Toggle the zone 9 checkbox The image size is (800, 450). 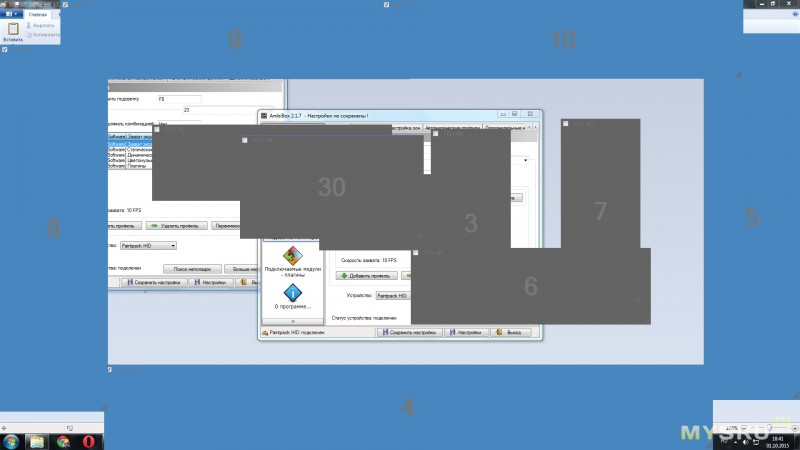[x=65, y=5]
